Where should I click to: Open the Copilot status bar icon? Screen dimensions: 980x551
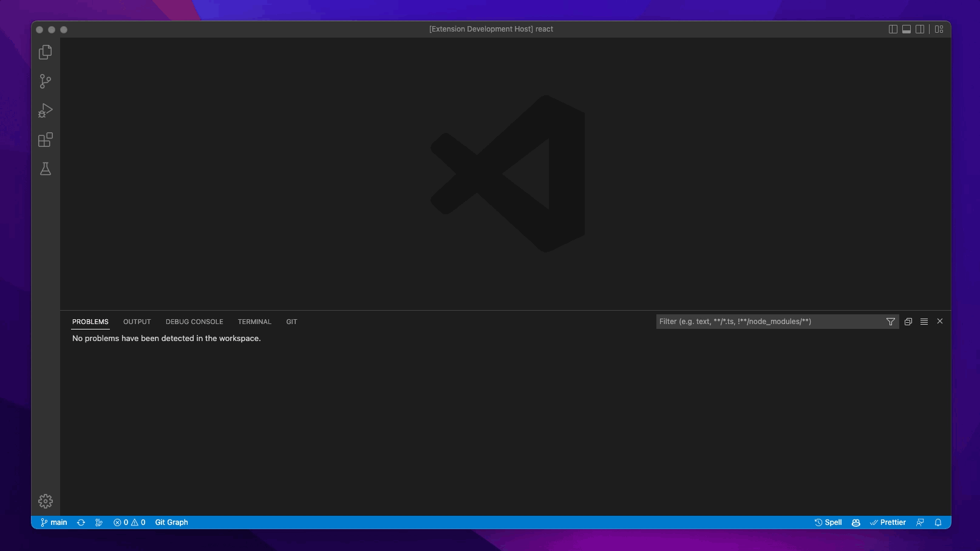click(x=856, y=522)
